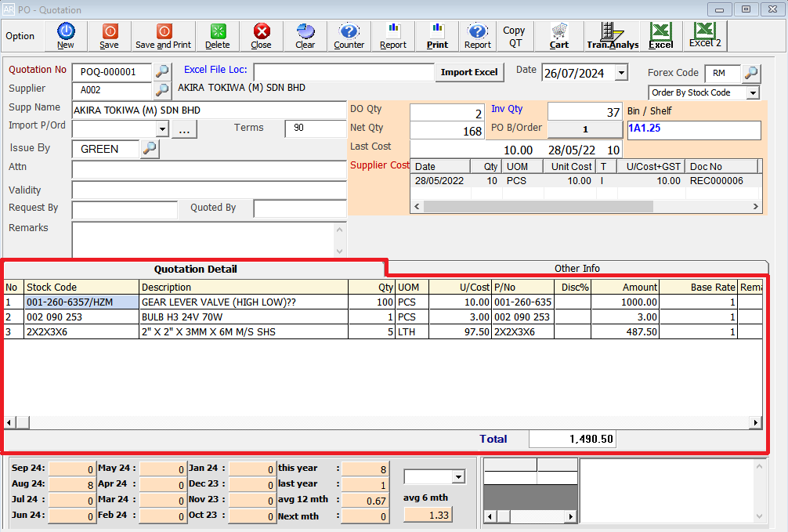
Task: Click the Total amount field 1,490.50
Action: [573, 439]
